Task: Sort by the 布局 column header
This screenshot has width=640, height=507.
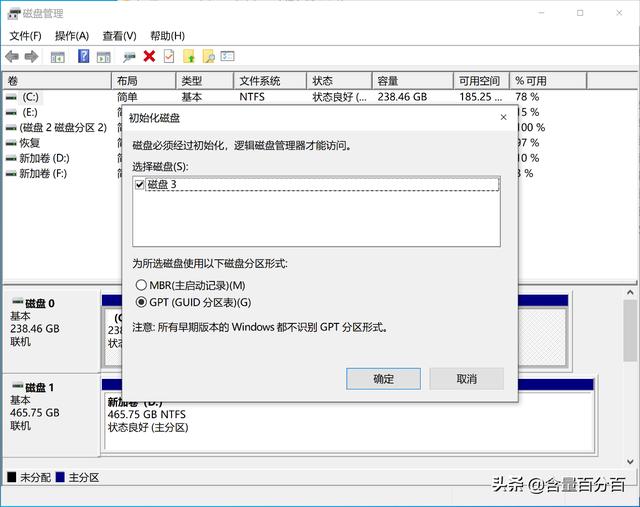Action: point(144,81)
